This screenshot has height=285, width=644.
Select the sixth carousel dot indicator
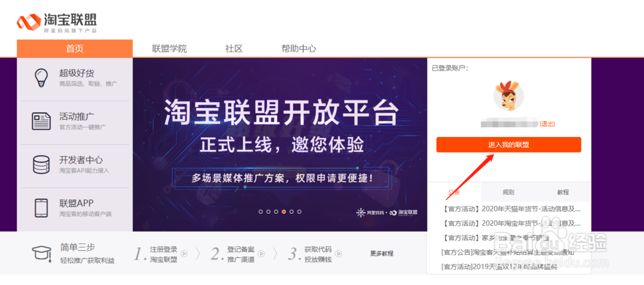click(299, 212)
